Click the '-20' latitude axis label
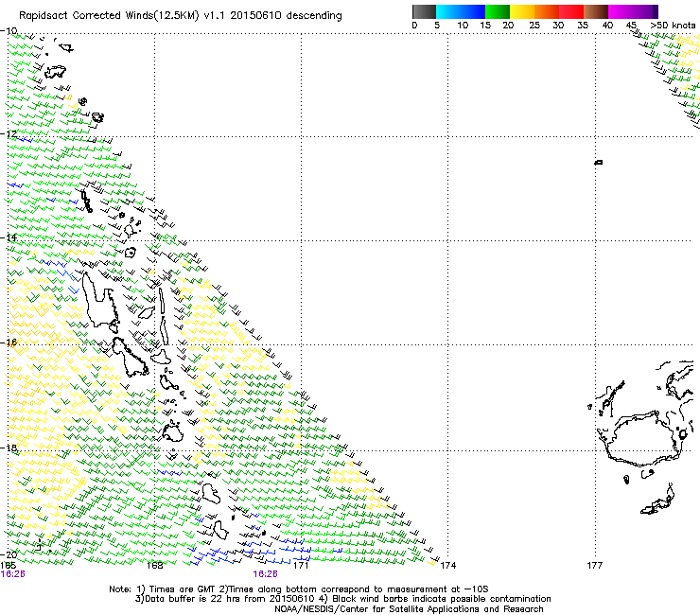Viewport: 700px width, 615px height. [9, 554]
